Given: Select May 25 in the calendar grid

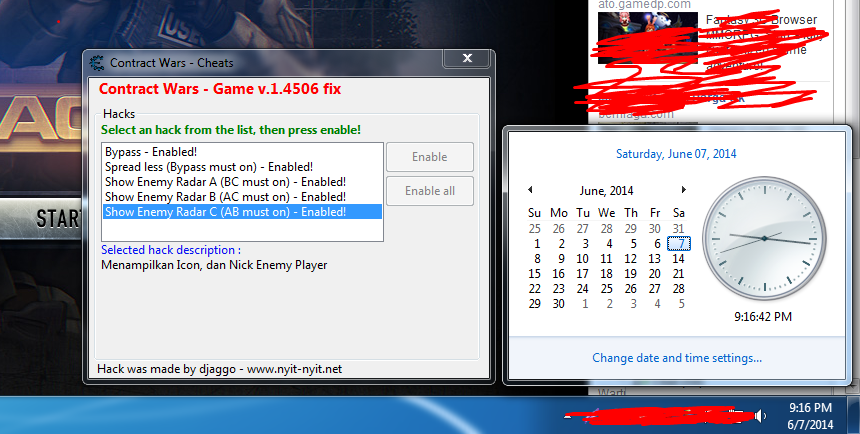Looking at the screenshot, I should tap(534, 229).
